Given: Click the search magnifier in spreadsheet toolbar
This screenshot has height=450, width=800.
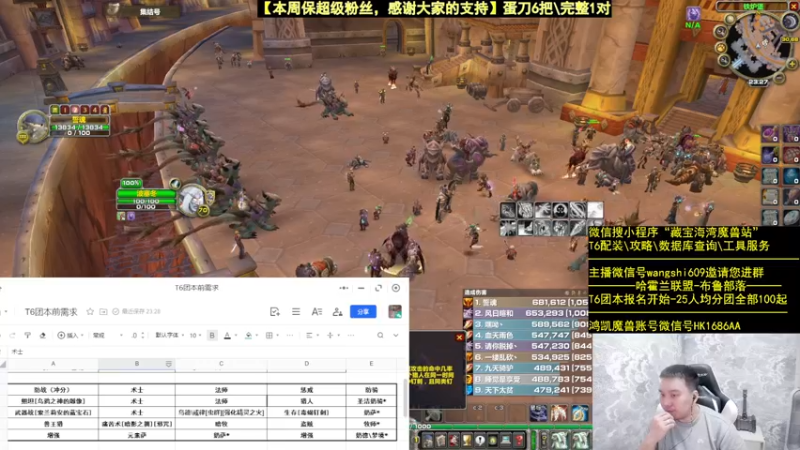Looking at the screenshot, I should coord(380,335).
